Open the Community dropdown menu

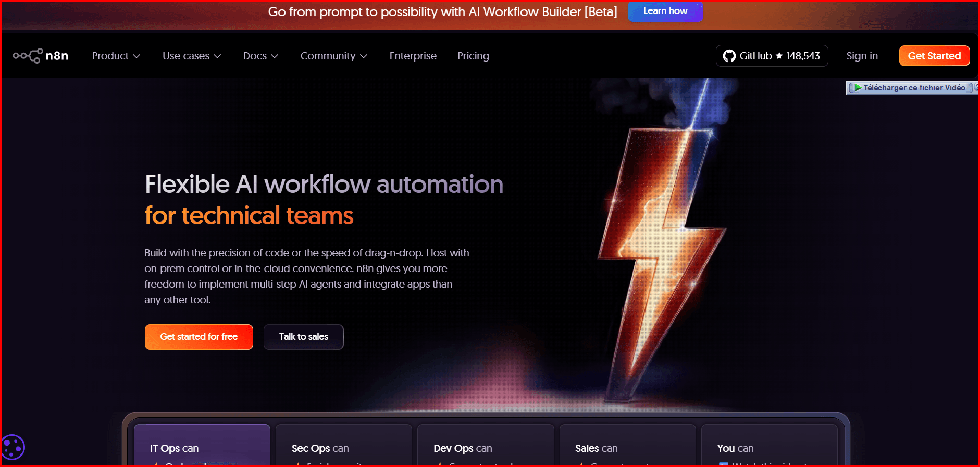coord(333,56)
